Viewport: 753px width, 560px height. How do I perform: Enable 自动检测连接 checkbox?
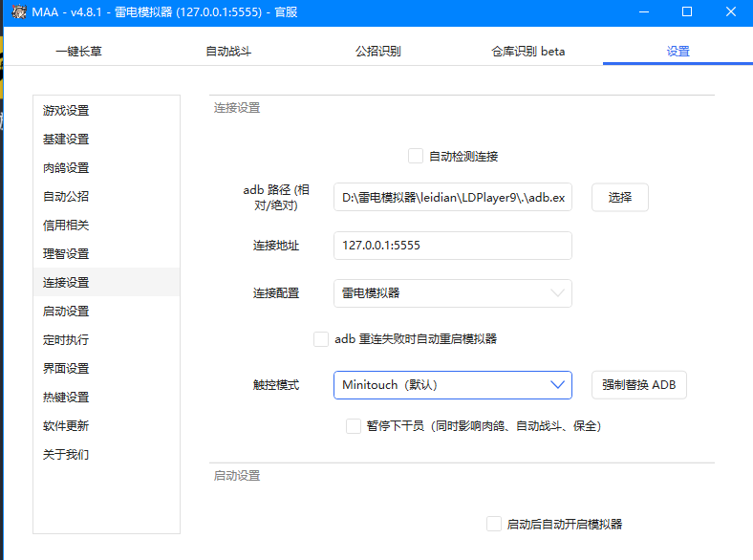click(x=416, y=156)
